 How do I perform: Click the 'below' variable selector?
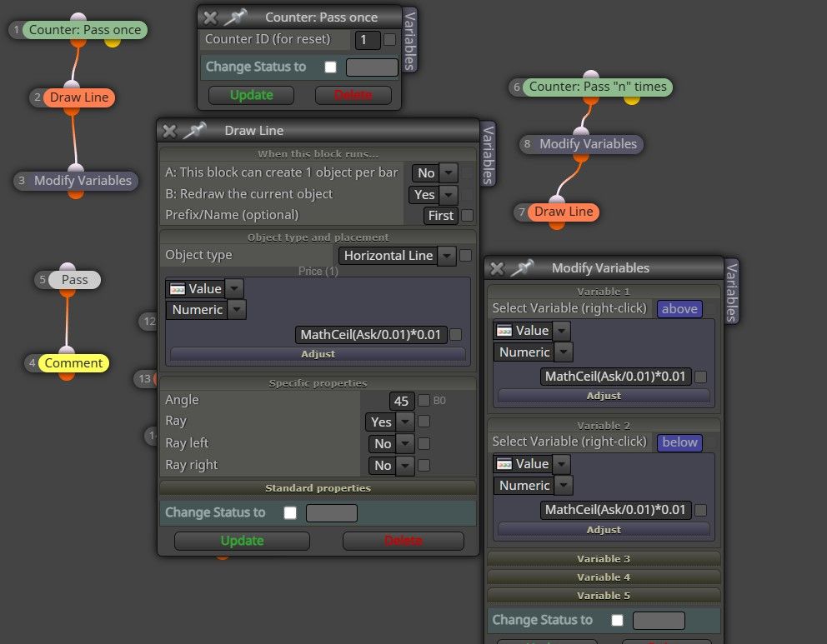pos(679,442)
